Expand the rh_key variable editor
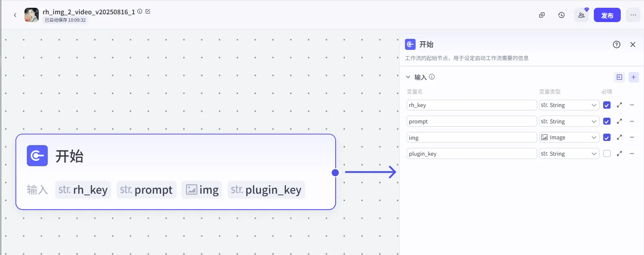This screenshot has width=644, height=255. (619, 105)
